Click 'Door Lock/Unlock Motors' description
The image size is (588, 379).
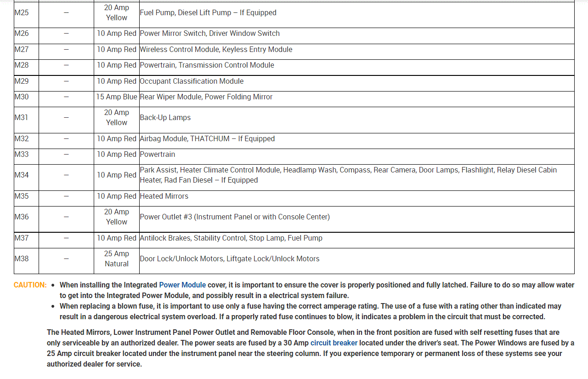230,259
